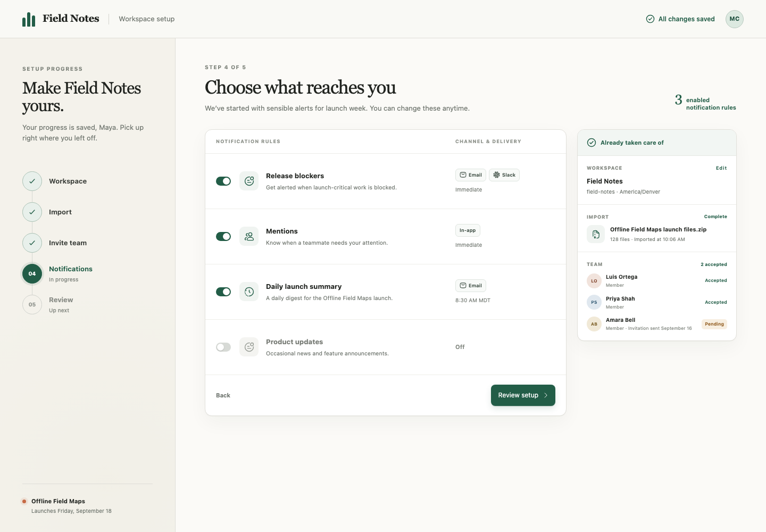
Task: Click Luis Ortega's LO avatar
Action: [594, 281]
